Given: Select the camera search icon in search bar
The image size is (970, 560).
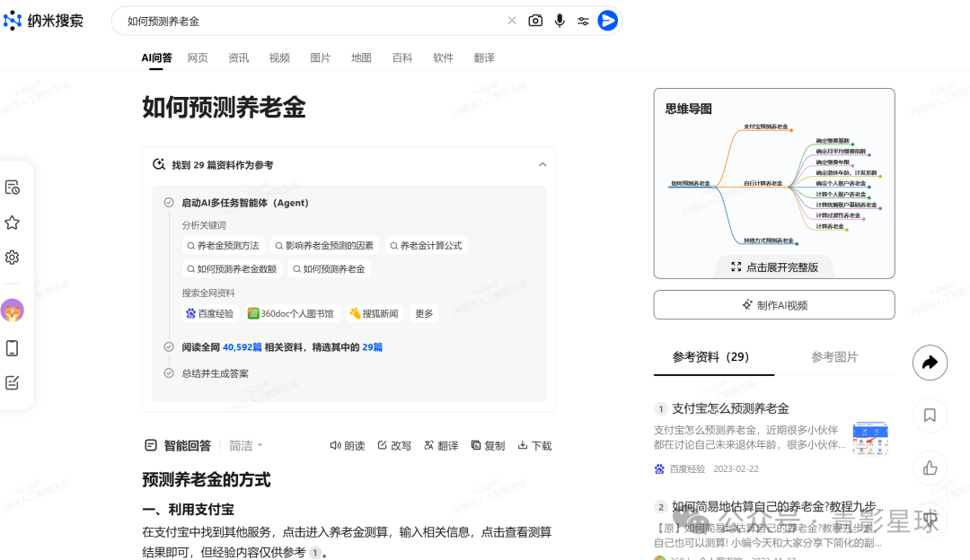Looking at the screenshot, I should pyautogui.click(x=535, y=21).
